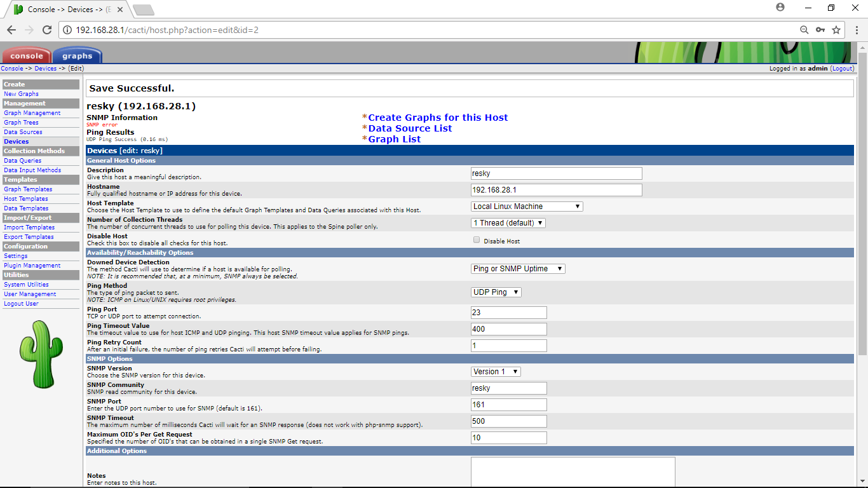This screenshot has height=488, width=868.
Task: Click the zoom magnifier icon in address bar
Action: pyautogui.click(x=804, y=30)
